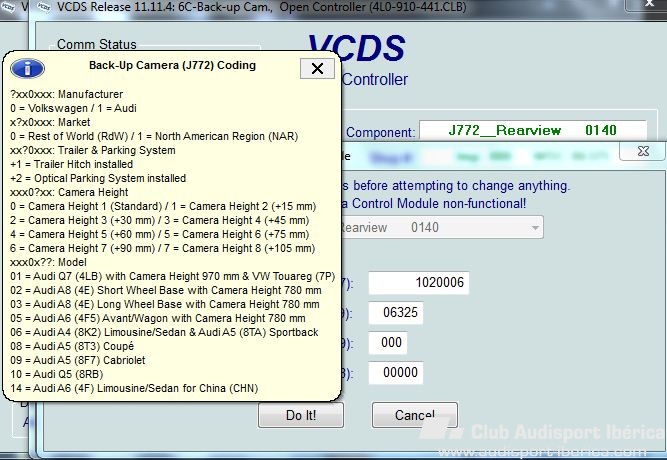Click '06 = Audi A4 (8K2) Limousine/Sedan' line
The width and height of the screenshot is (667, 460).
[164, 332]
